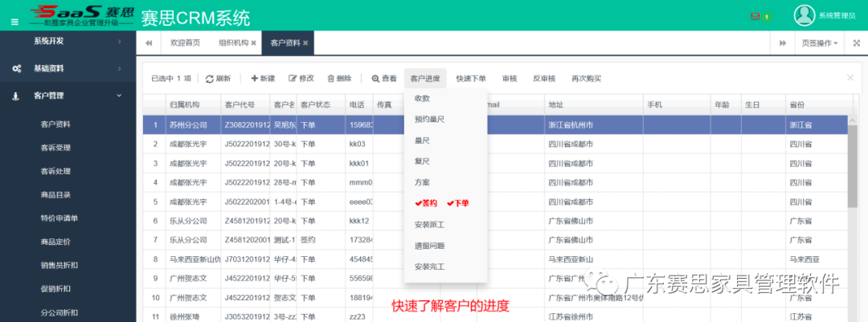Select the 苏州分公司 row
The width and height of the screenshot is (868, 322).
coord(494,125)
